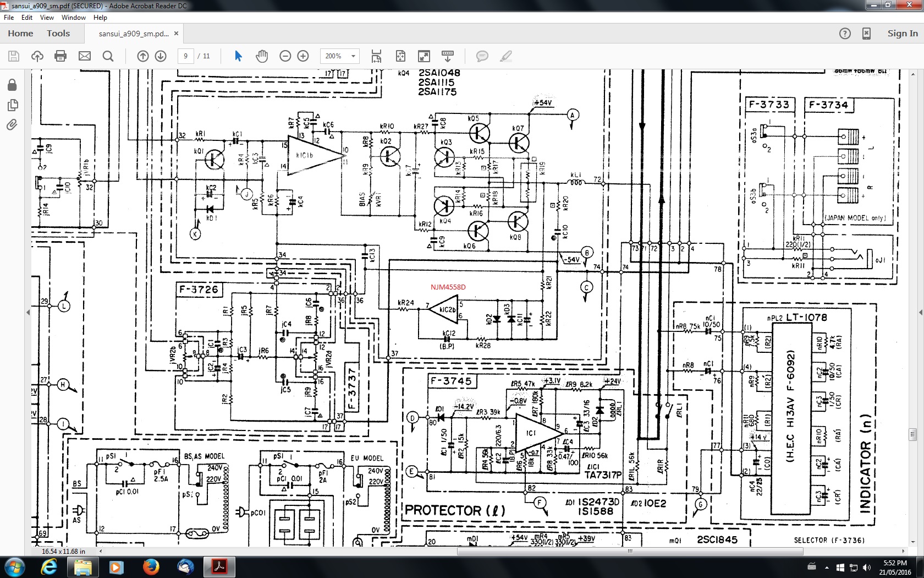Select the sansui_a909_sm.pdf document tab

(x=134, y=34)
